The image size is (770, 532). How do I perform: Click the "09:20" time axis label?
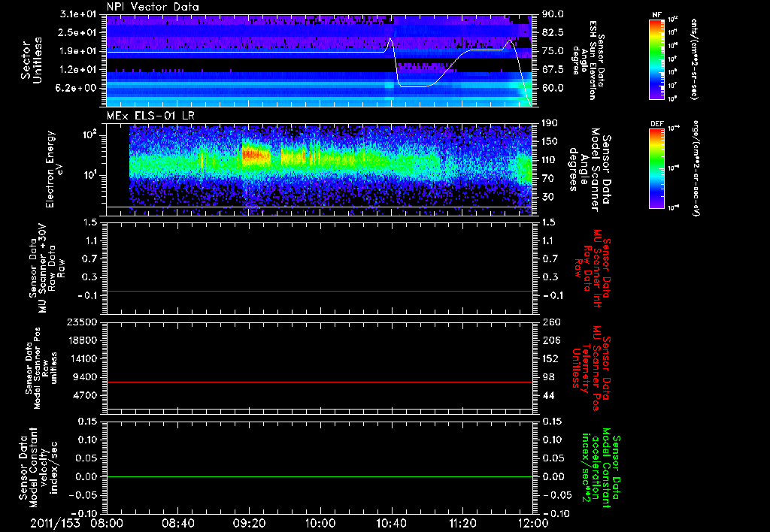tap(249, 523)
